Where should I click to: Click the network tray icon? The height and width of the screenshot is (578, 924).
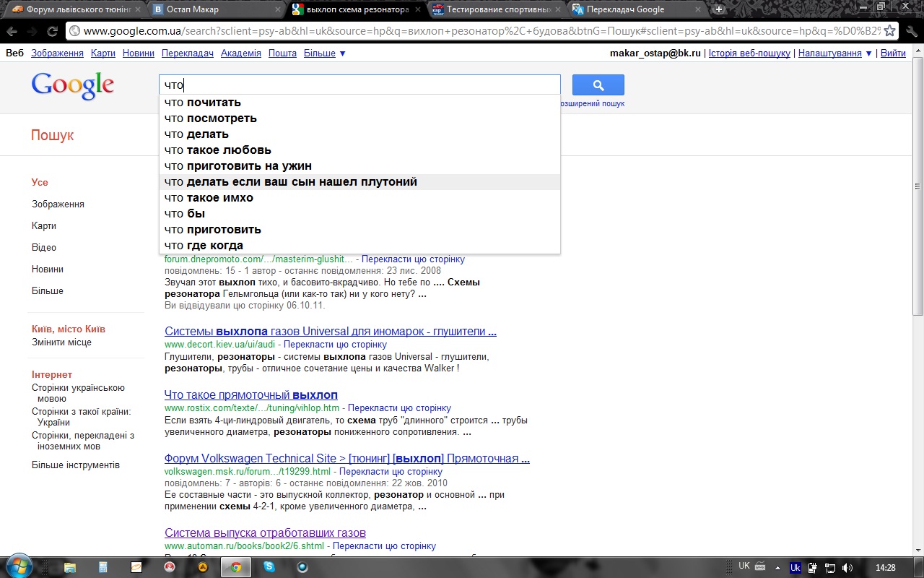[830, 567]
